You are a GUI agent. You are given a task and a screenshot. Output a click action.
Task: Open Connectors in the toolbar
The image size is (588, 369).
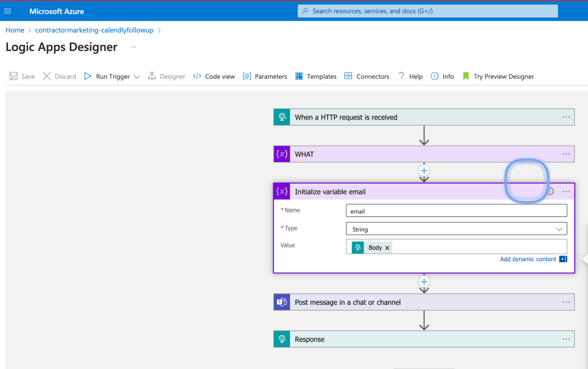point(367,76)
